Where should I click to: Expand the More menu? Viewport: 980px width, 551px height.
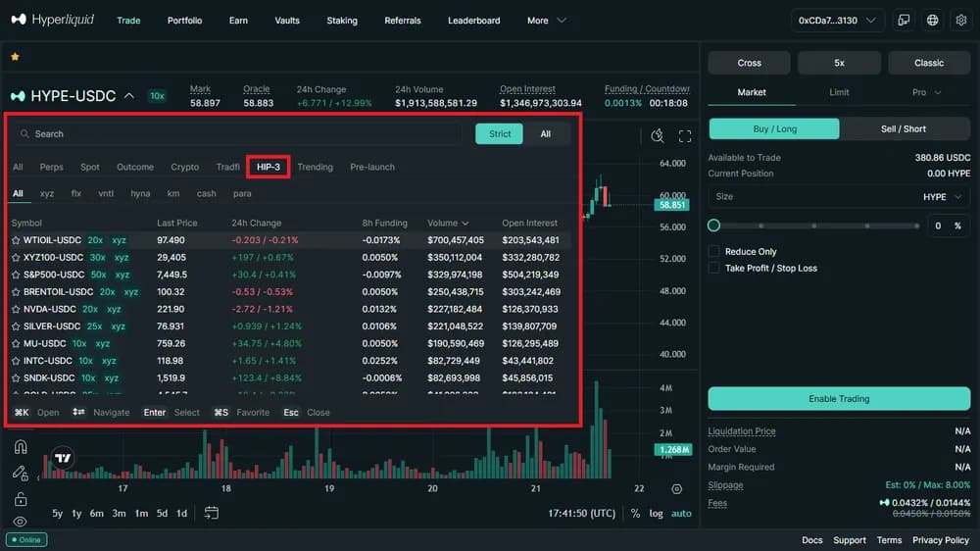click(x=546, y=20)
